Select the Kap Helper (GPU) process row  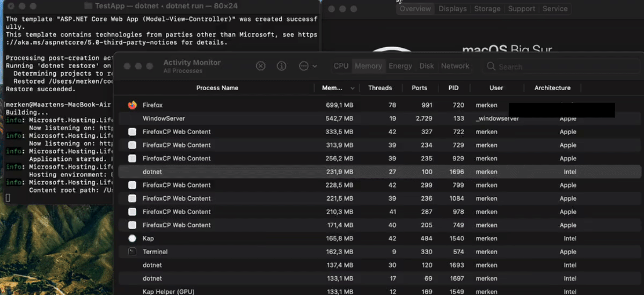[380, 291]
